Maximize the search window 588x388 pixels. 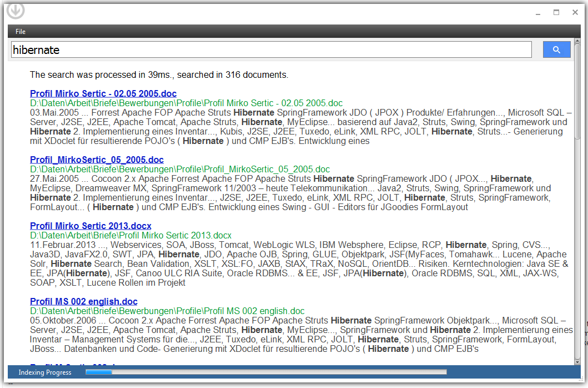click(556, 12)
